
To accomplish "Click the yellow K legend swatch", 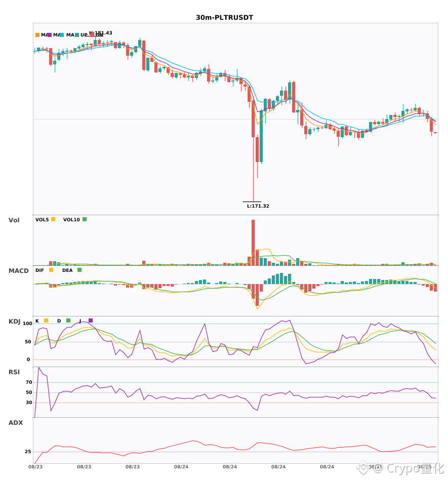I will pyautogui.click(x=46, y=320).
